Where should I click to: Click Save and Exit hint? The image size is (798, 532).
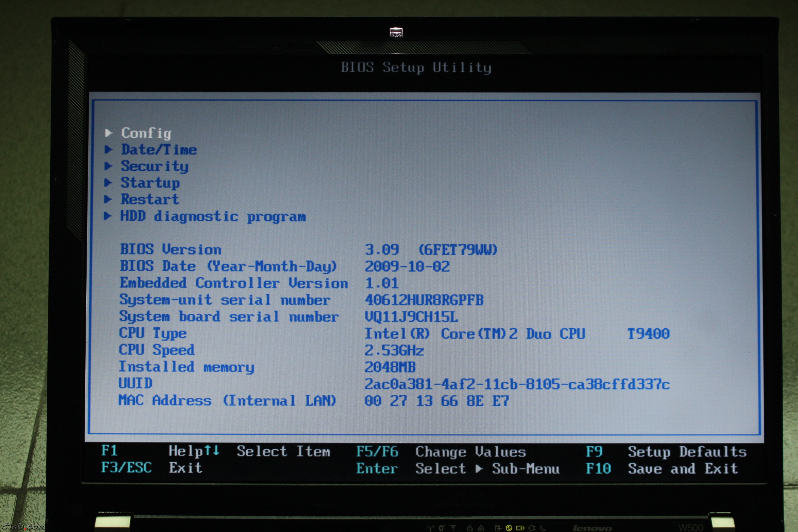tap(683, 469)
